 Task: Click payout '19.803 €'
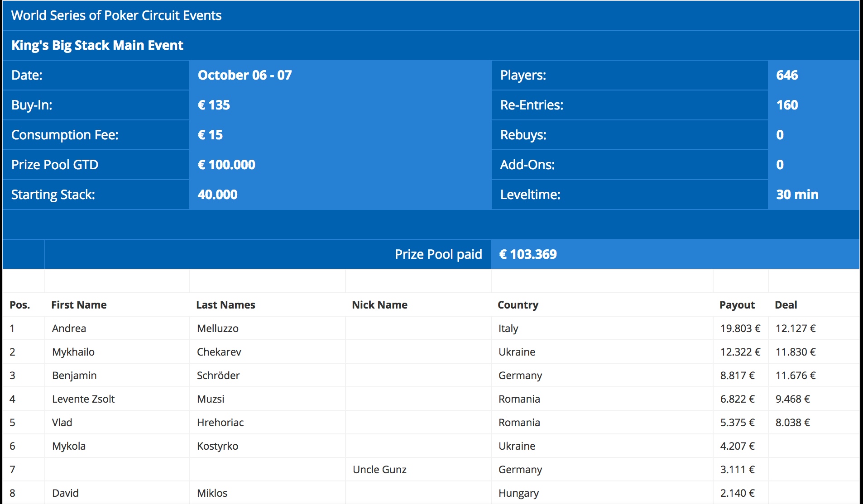tap(740, 328)
